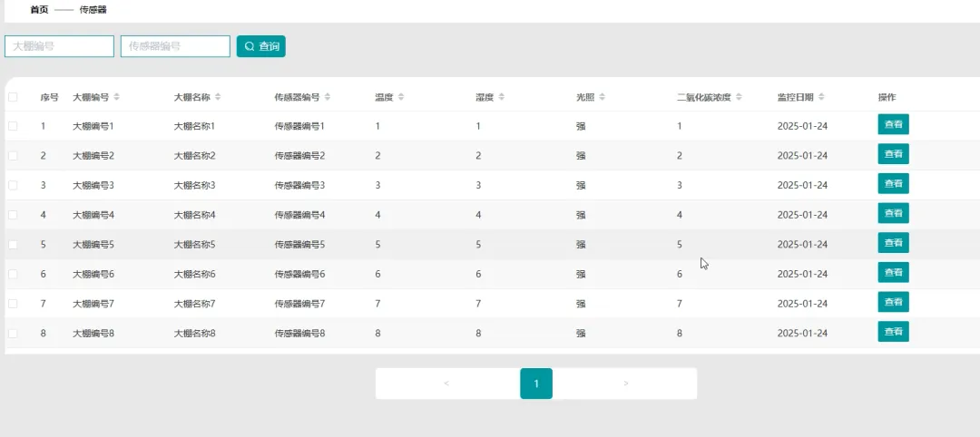Click the 查询 search button
Viewport: 980px width, 437px height.
click(261, 46)
